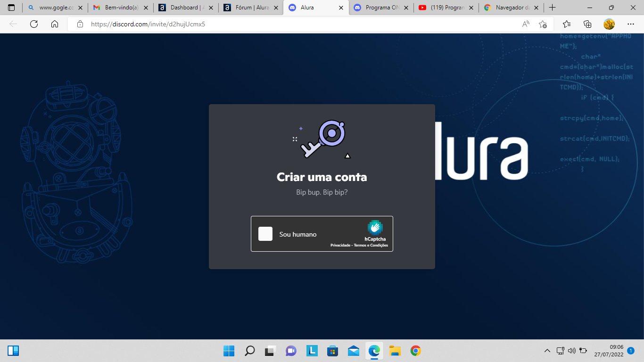Open the Collections icon
Viewport: 644px width, 362px height.
[587, 24]
